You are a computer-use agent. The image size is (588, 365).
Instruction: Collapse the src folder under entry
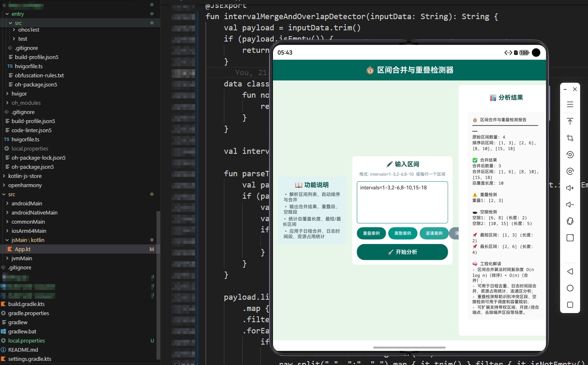pos(10,23)
